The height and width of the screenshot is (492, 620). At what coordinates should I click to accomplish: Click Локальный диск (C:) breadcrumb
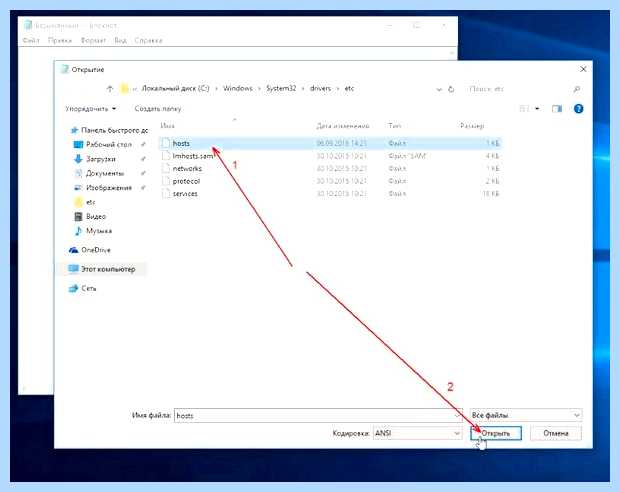click(175, 88)
